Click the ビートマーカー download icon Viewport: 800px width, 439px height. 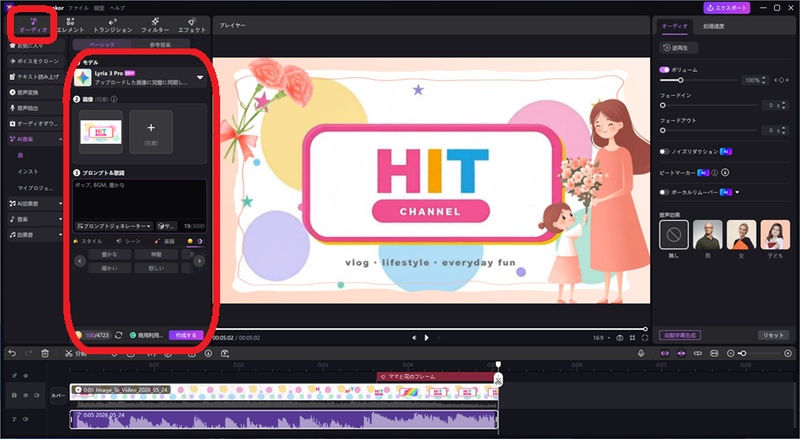click(x=725, y=173)
